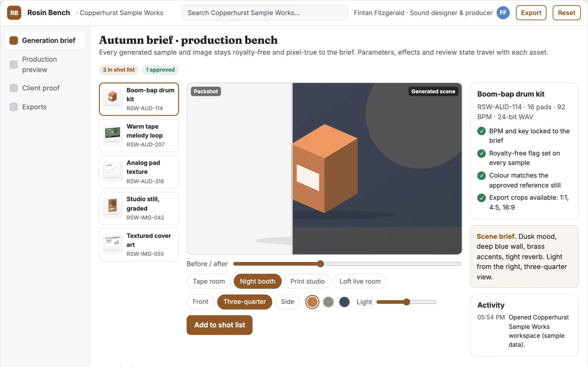Click the 05:54 PM activity timestamp

[491, 317]
